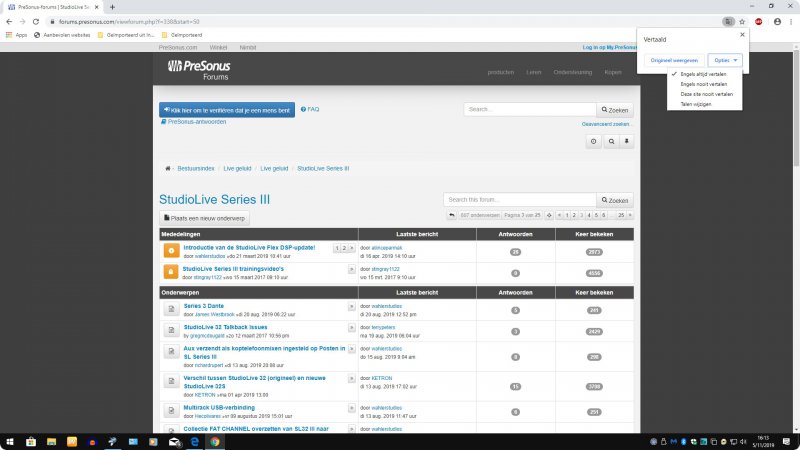This screenshot has width=800, height=450.
Task: Click 'Plaats een nieuw onderwerp' button
Action: pos(205,218)
